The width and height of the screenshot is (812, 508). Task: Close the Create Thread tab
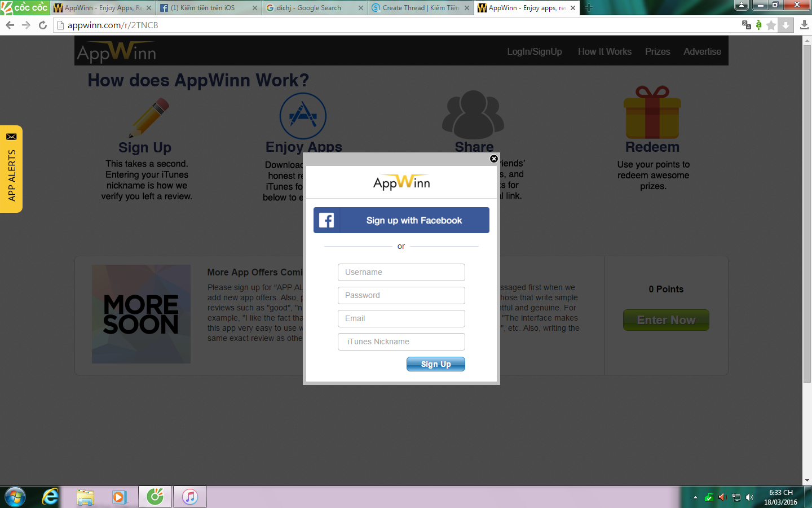pyautogui.click(x=467, y=8)
